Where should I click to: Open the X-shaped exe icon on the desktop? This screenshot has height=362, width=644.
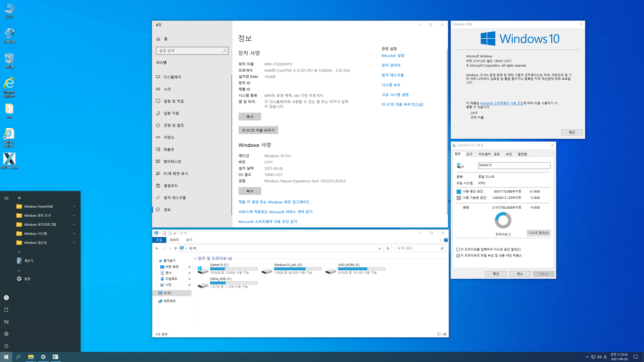pos(9,161)
